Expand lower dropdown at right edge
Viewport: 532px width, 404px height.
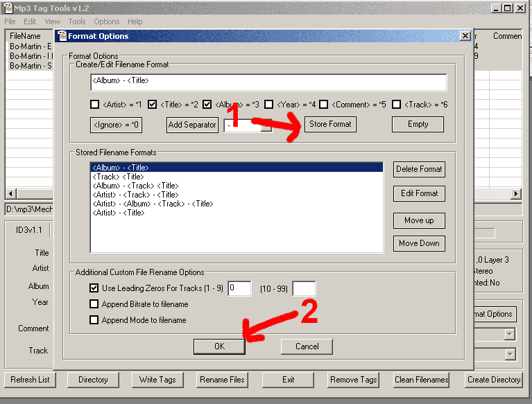pyautogui.click(x=510, y=355)
